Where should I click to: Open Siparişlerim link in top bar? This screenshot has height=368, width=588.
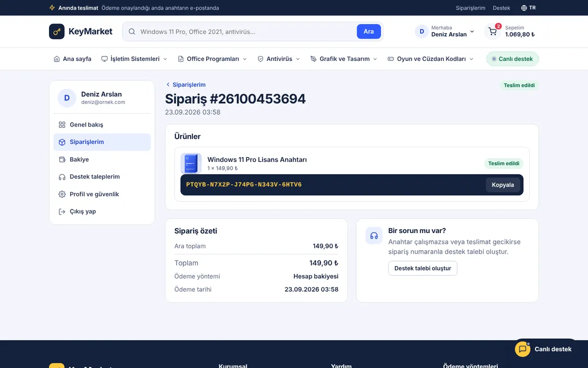[470, 8]
